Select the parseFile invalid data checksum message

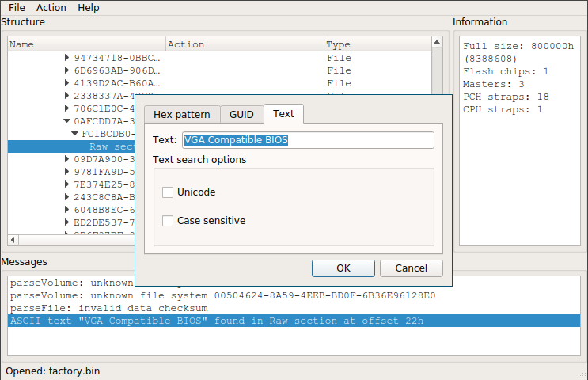coord(108,308)
